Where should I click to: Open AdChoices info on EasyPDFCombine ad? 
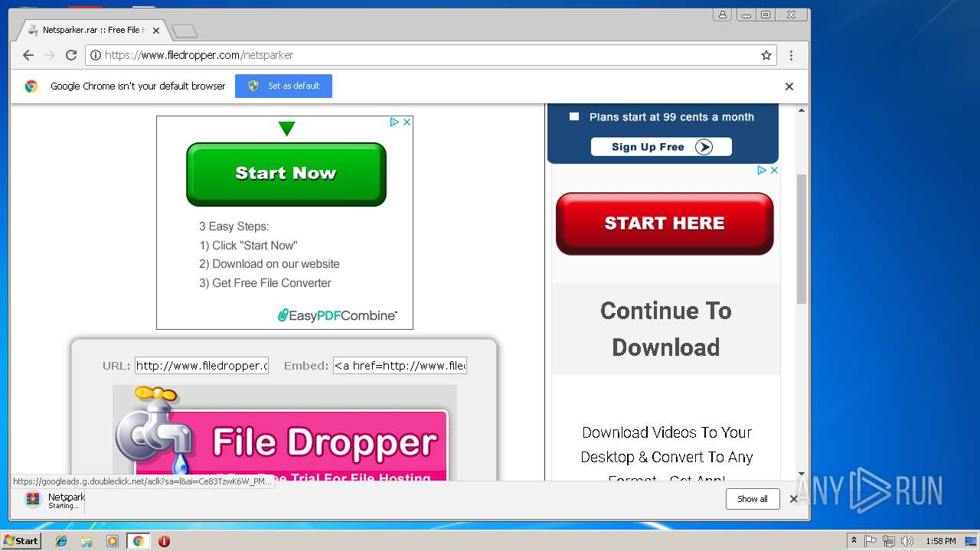(394, 122)
